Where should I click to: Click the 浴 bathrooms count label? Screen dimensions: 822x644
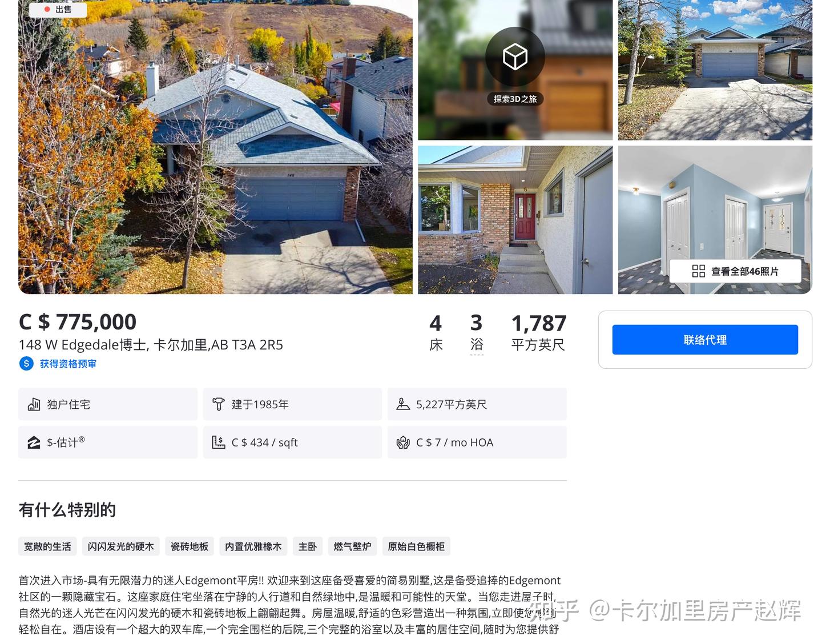click(477, 345)
